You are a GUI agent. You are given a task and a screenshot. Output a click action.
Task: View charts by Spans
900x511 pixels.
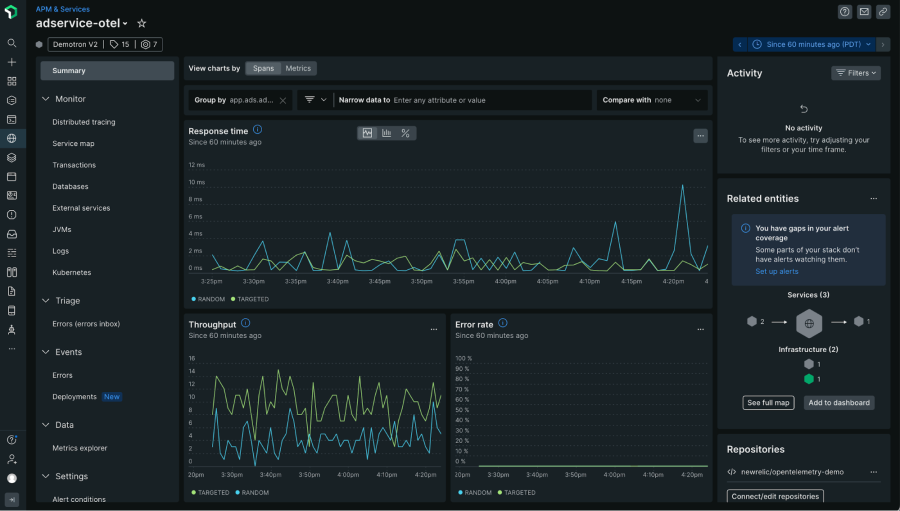(263, 68)
